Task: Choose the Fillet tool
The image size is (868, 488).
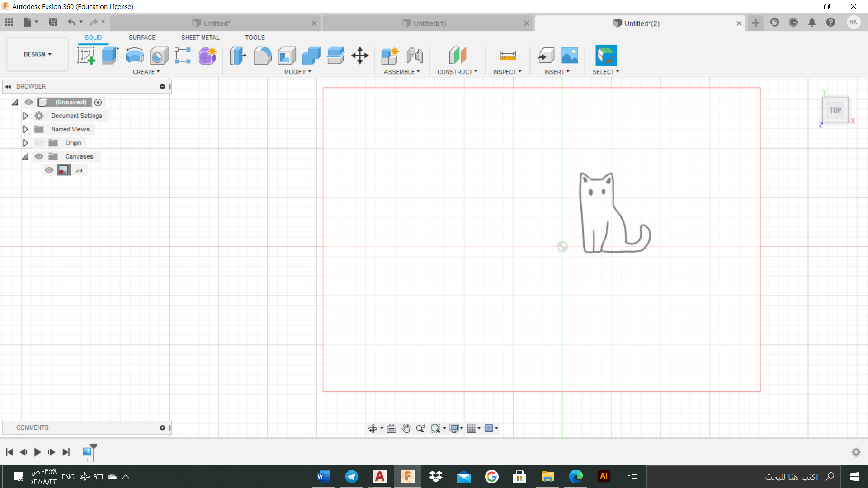Action: click(262, 56)
